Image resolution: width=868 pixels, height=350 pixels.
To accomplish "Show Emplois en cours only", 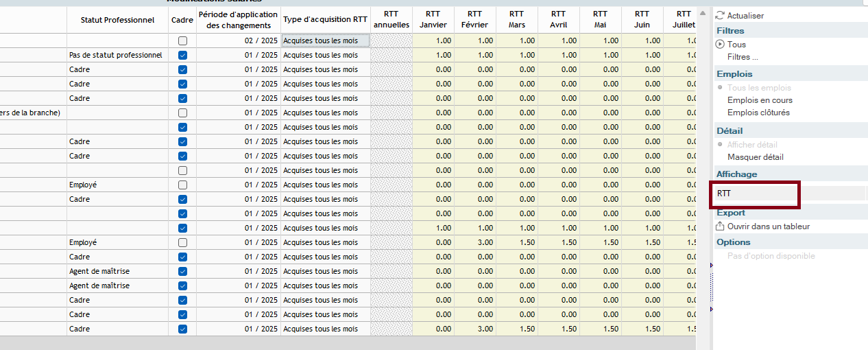I will [760, 100].
